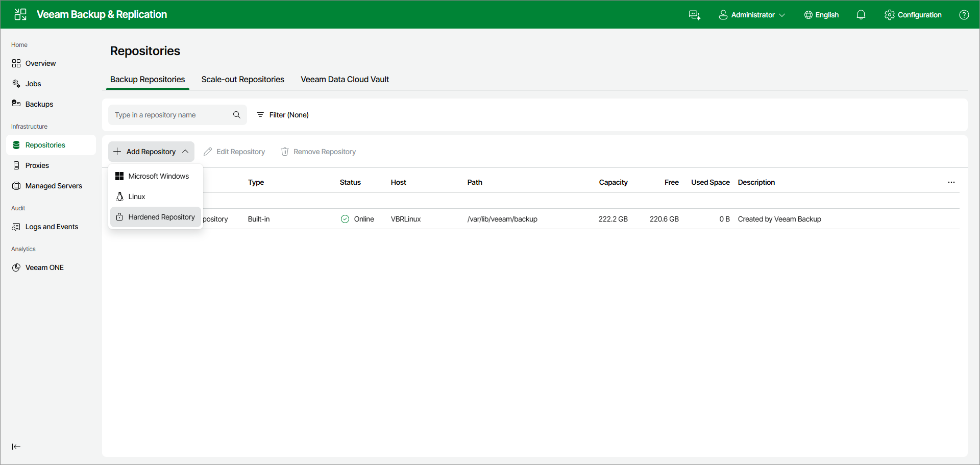The width and height of the screenshot is (980, 465).
Task: Open Logs and Events in sidebar
Action: (51, 227)
